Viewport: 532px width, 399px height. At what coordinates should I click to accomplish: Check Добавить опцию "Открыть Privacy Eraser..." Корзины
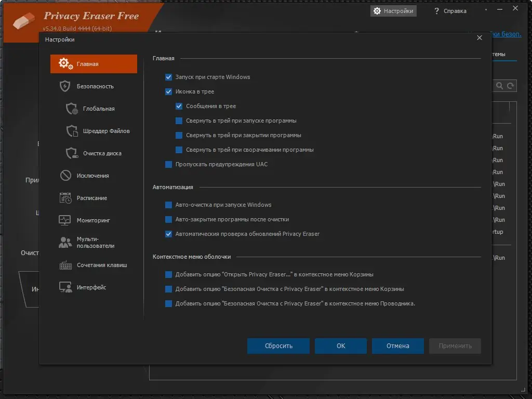click(x=168, y=274)
